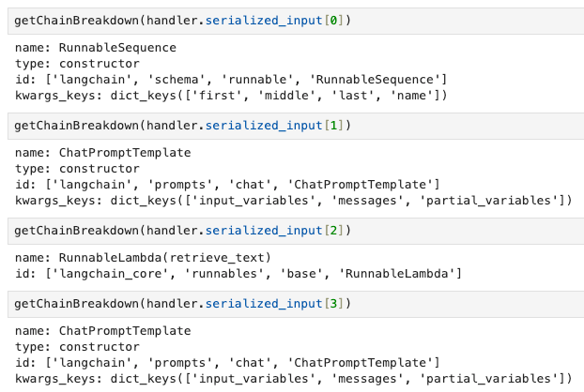Click 'type: constructor' in the last cell's output
The width and height of the screenshot is (584, 392).
pos(75,348)
